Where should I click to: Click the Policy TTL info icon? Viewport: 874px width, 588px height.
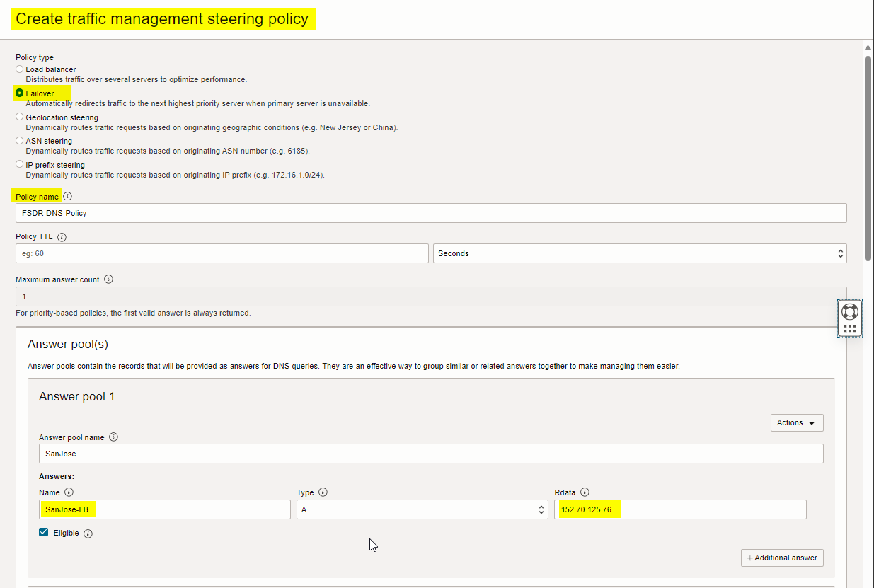click(x=62, y=237)
